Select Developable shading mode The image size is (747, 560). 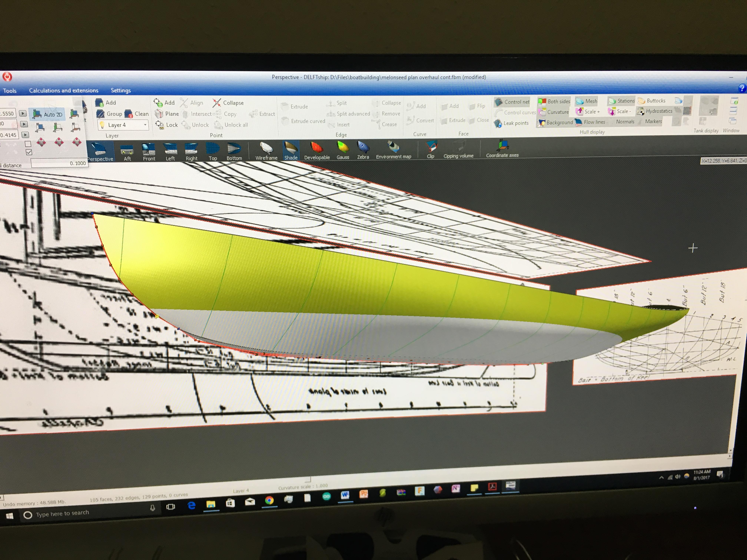(317, 151)
